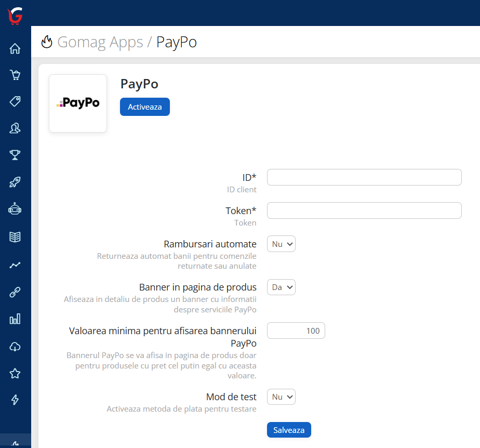Open Banner in pagina de produs dropdown

tap(282, 287)
